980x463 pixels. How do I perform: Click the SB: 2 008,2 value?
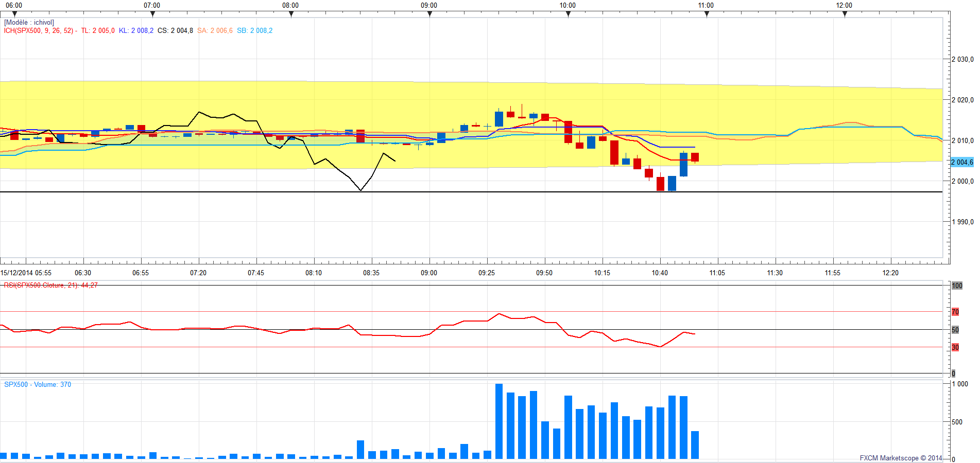click(254, 31)
